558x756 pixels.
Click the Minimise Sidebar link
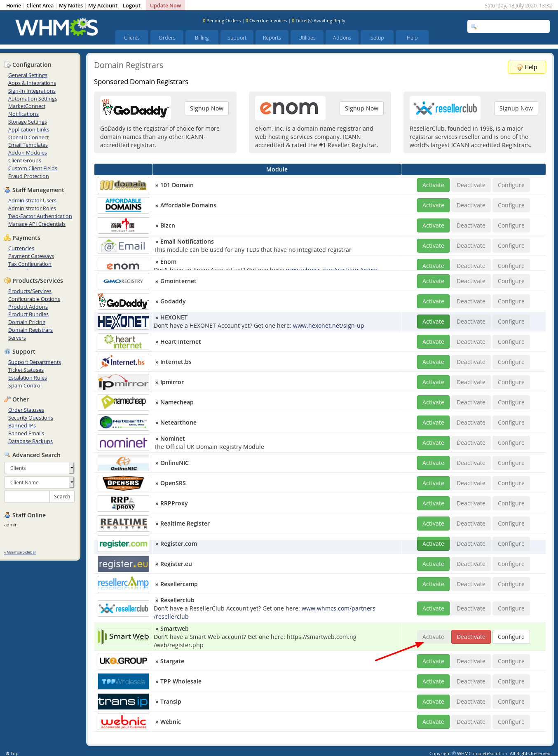coord(20,552)
